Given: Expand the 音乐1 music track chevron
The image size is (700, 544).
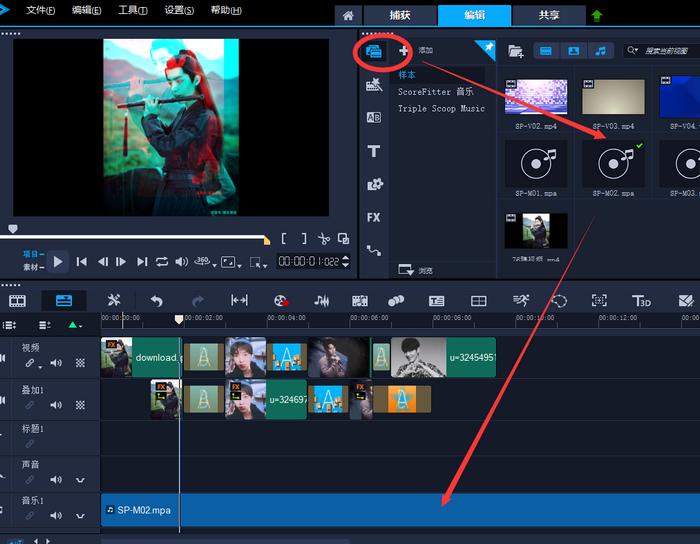Looking at the screenshot, I should point(80,516).
